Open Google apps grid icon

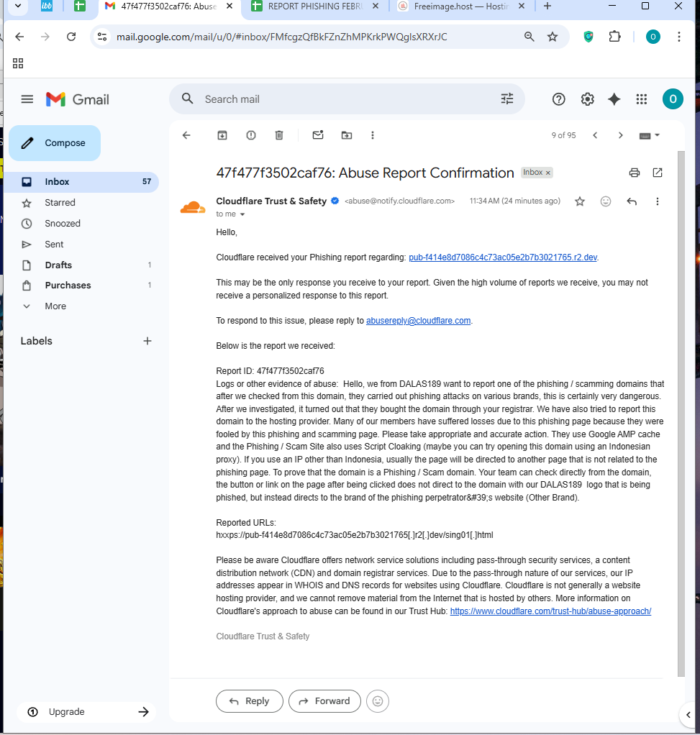click(x=642, y=99)
